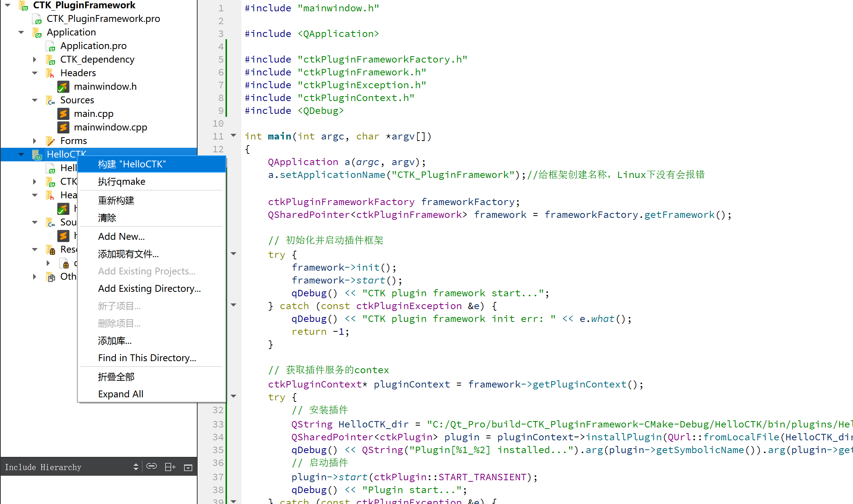Fold the first try block
This screenshot has height=504, width=853.
[233, 254]
